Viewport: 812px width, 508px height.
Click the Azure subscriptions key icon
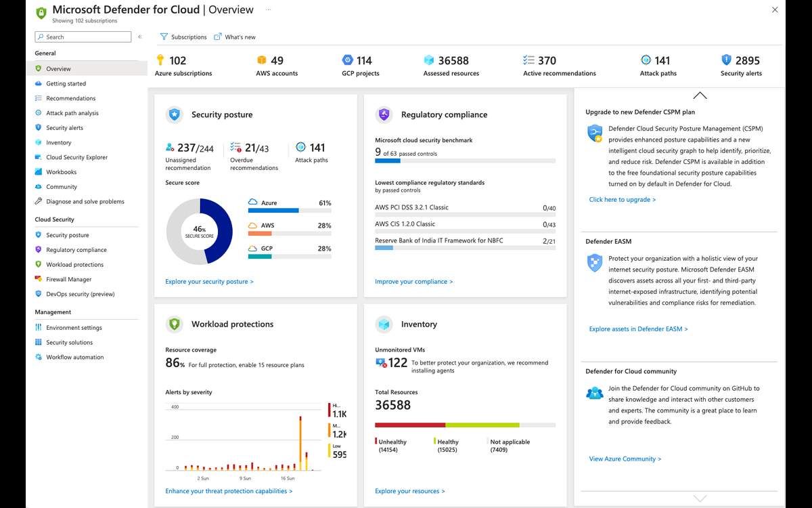(x=160, y=60)
